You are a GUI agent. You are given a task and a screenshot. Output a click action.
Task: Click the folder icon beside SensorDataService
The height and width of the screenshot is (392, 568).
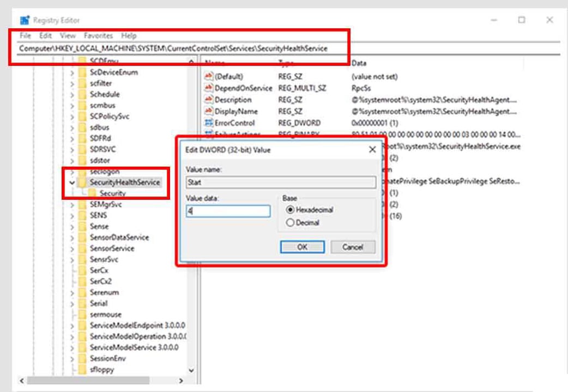point(83,237)
